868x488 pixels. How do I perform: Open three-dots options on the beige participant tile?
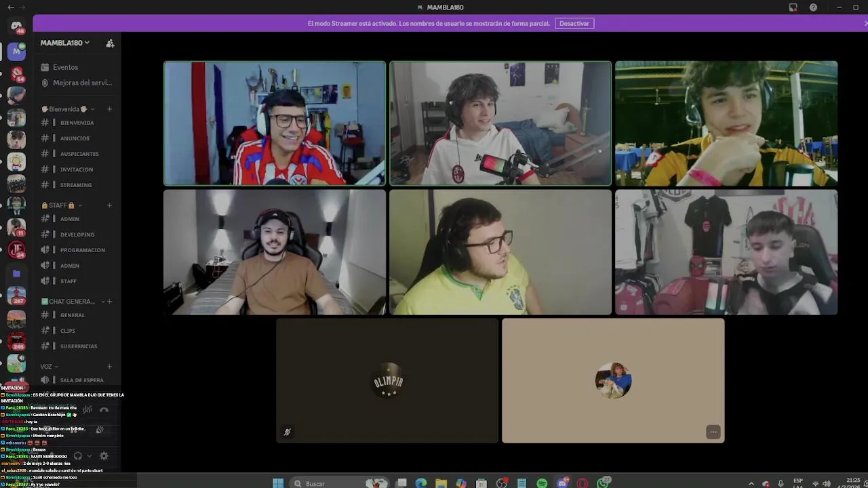tap(713, 432)
